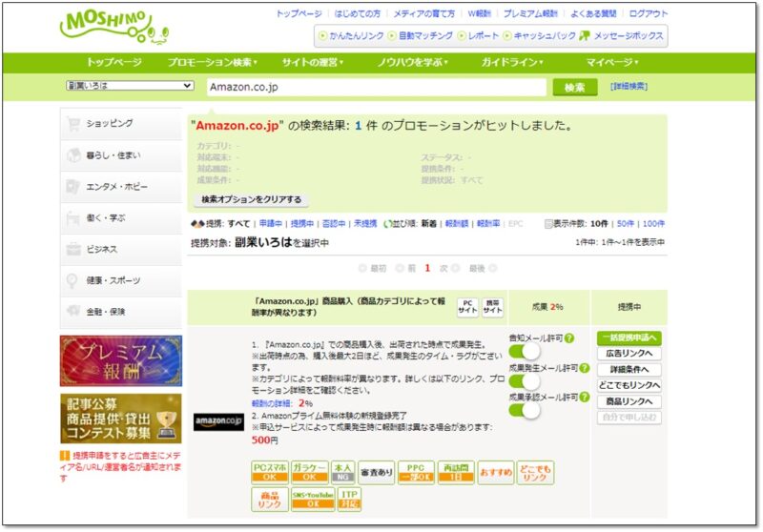Open 自動マッチング shortcut
This screenshot has width=763, height=532.
[x=421, y=35]
